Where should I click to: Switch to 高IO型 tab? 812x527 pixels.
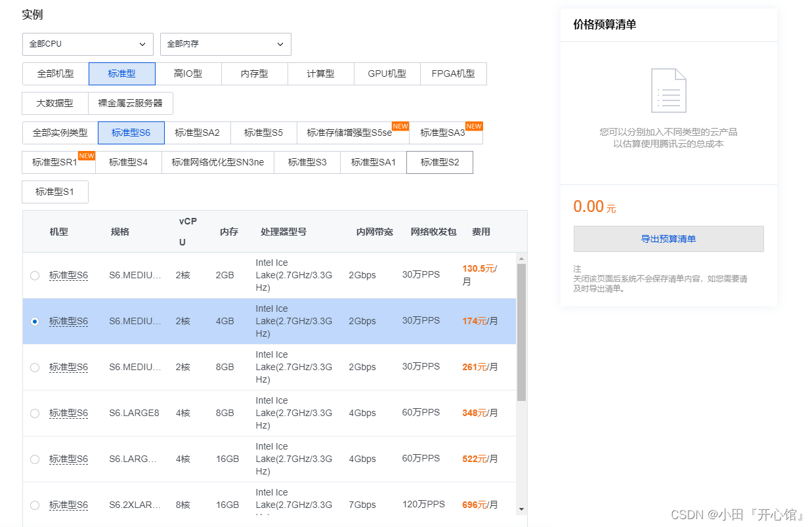click(x=188, y=74)
